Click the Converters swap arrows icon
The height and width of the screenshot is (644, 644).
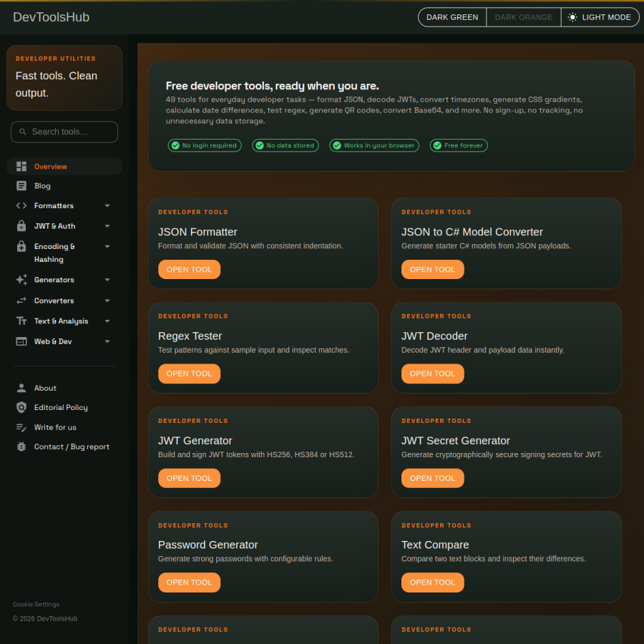pyautogui.click(x=21, y=301)
